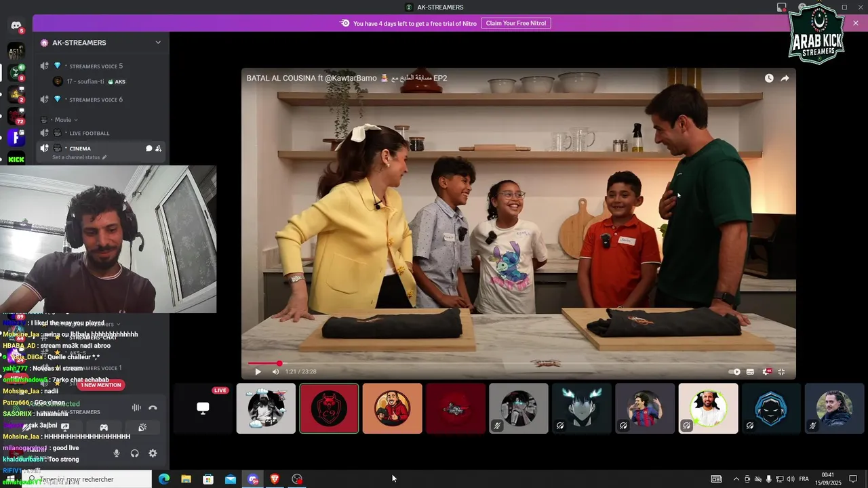
Task: Play the BATAL AL COUSINA video
Action: coord(258,371)
